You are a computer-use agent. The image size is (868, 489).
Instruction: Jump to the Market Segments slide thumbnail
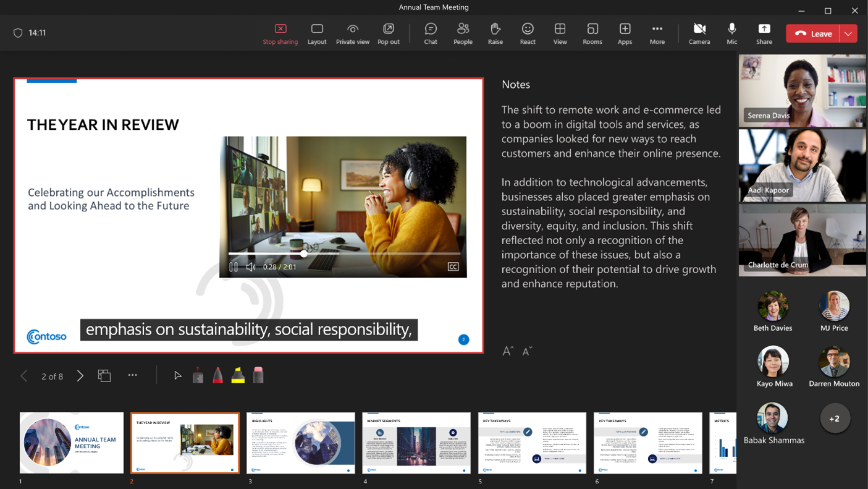click(416, 443)
